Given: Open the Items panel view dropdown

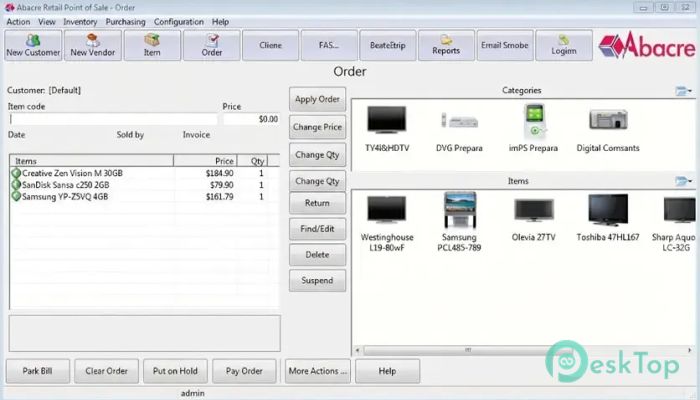Looking at the screenshot, I should tap(684, 181).
